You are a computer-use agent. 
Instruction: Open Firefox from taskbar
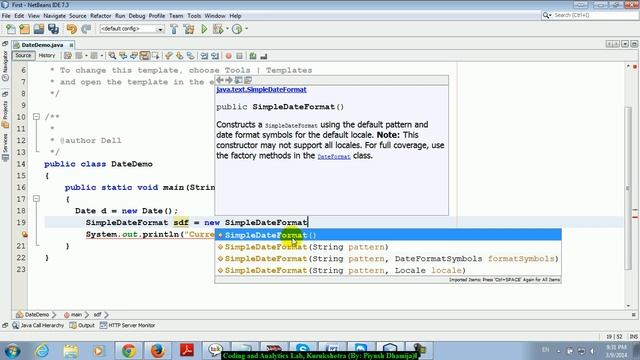tap(158, 351)
